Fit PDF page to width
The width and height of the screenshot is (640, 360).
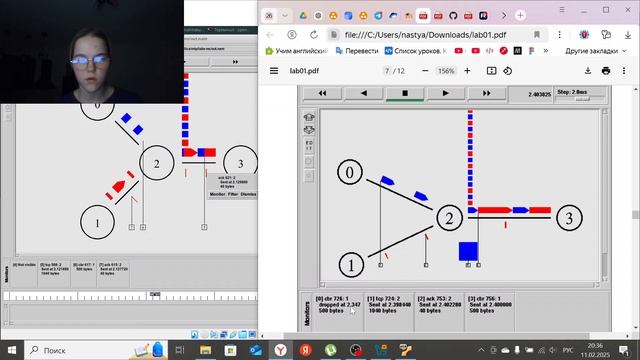pyautogui.click(x=491, y=71)
